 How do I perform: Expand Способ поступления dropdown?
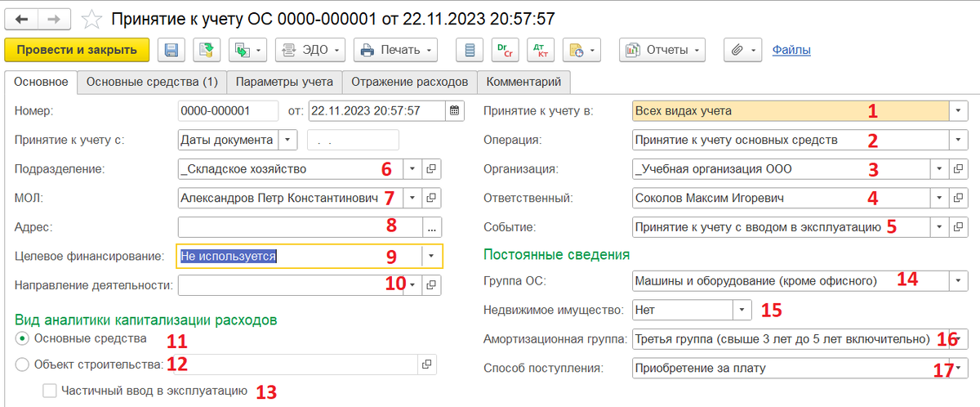tap(960, 368)
